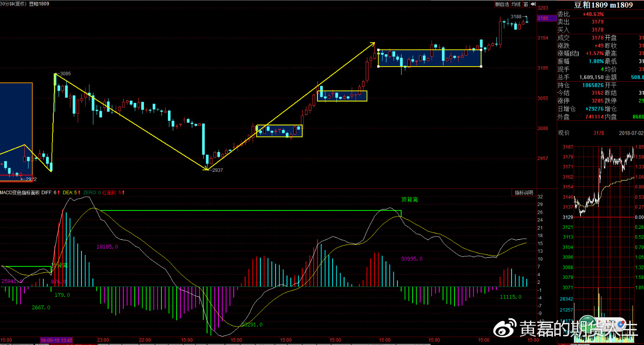Click the 2922 low price label
This screenshot has width=644, height=345.
coord(31,179)
